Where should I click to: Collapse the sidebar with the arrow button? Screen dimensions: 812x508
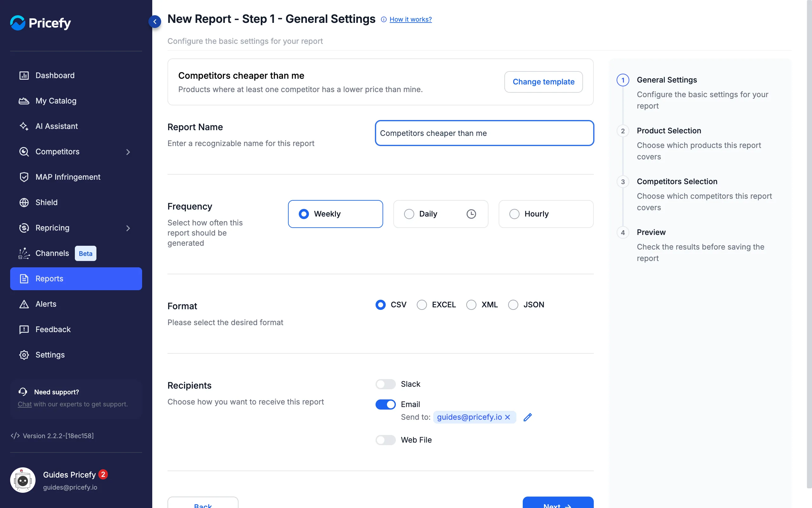(x=155, y=22)
